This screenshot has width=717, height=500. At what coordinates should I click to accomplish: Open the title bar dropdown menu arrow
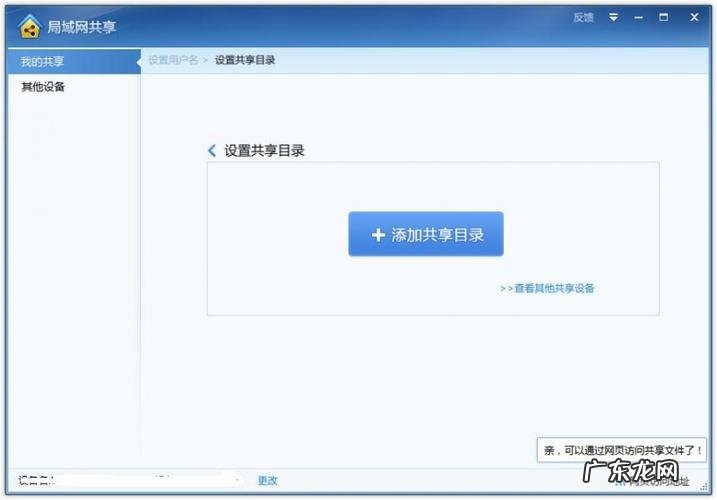[x=614, y=17]
